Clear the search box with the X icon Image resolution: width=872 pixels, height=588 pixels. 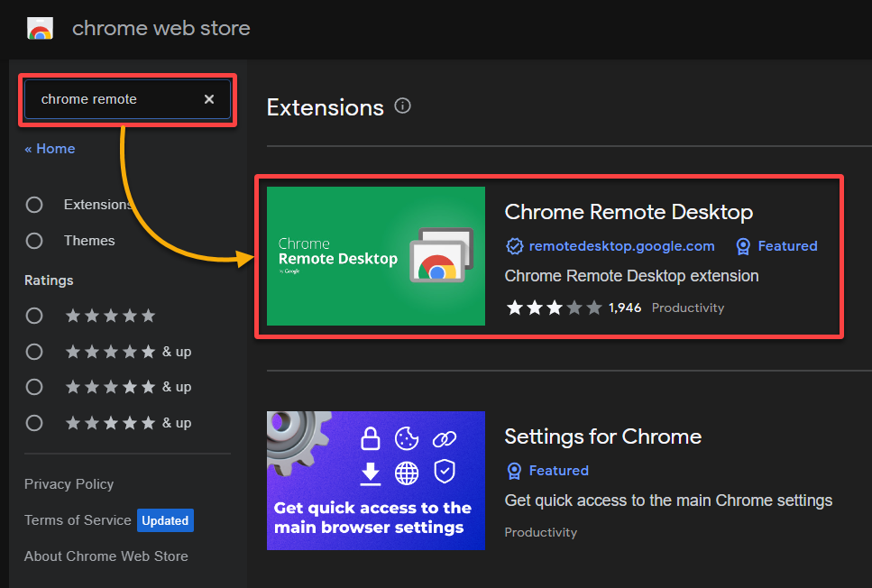click(209, 99)
